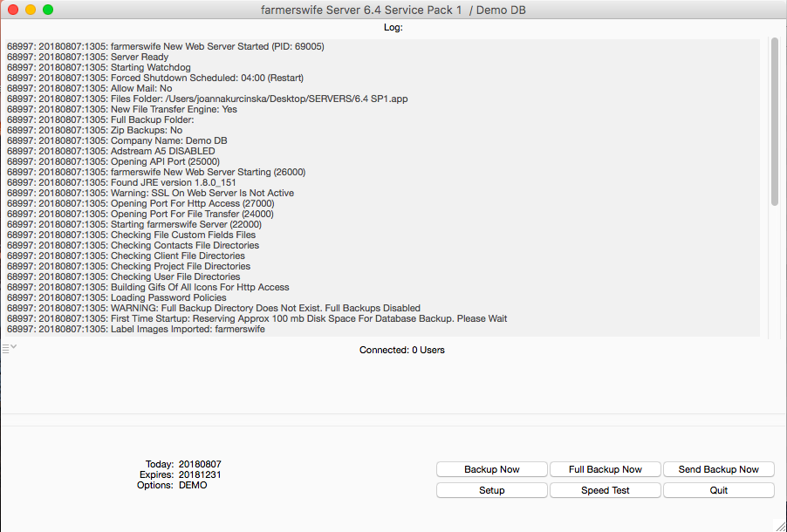Click 'New Web Server Starting (26000)' line
The height and width of the screenshot is (532, 787).
click(156, 172)
